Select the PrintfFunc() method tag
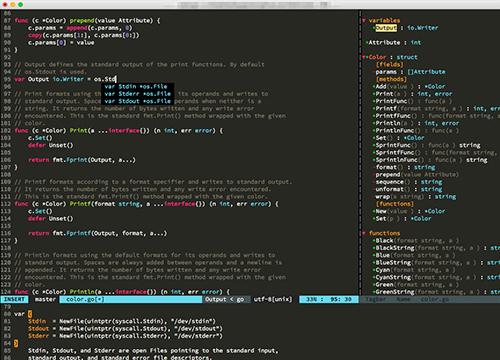 click(x=437, y=116)
